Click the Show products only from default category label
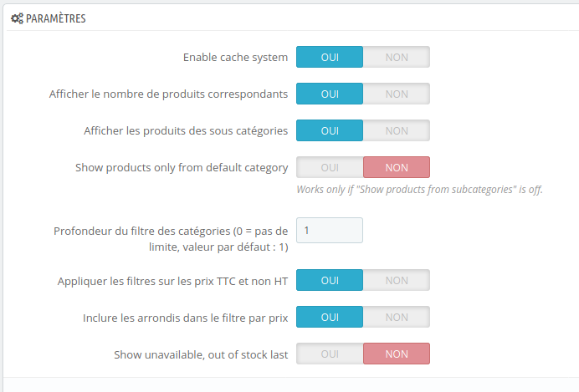The width and height of the screenshot is (579, 392). click(x=182, y=167)
